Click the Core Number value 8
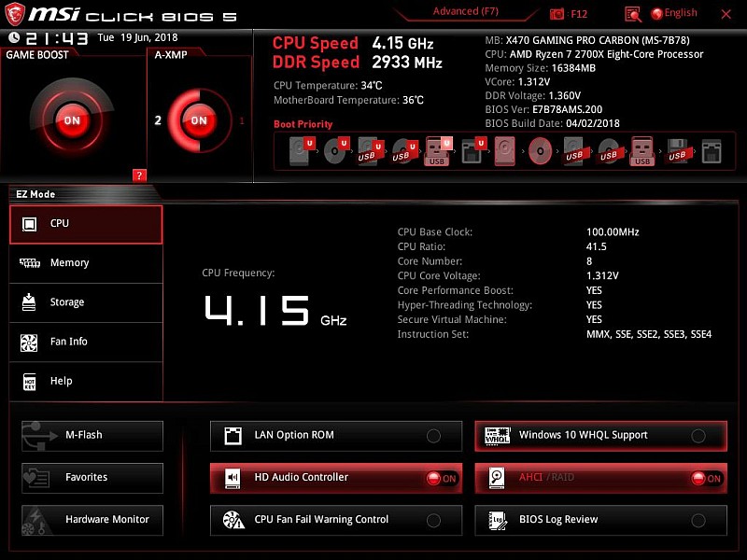This screenshot has width=747, height=560. point(589,261)
